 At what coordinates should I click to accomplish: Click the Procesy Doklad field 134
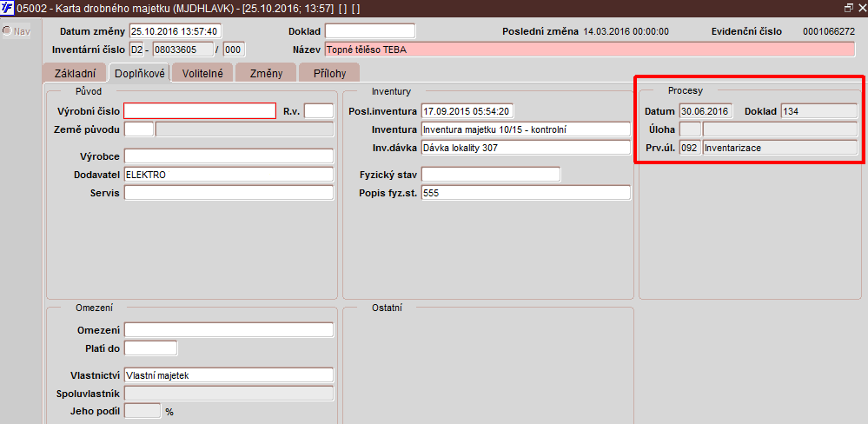(818, 111)
